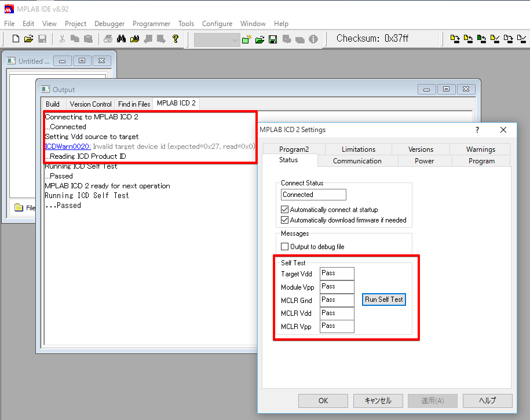Screen dimensions: 530x420
Task: Click the Files folder icon in Untitled window
Action: 19,207
